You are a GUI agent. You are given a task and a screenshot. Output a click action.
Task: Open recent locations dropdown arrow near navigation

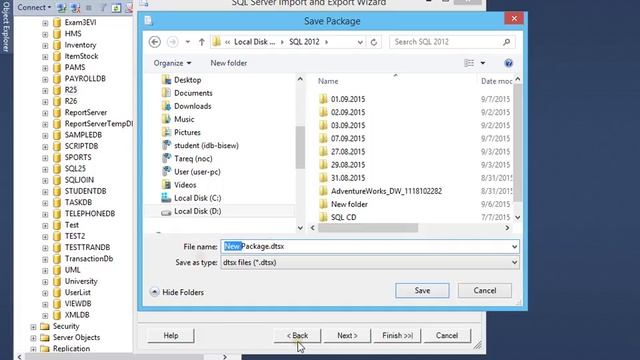[x=188, y=42]
